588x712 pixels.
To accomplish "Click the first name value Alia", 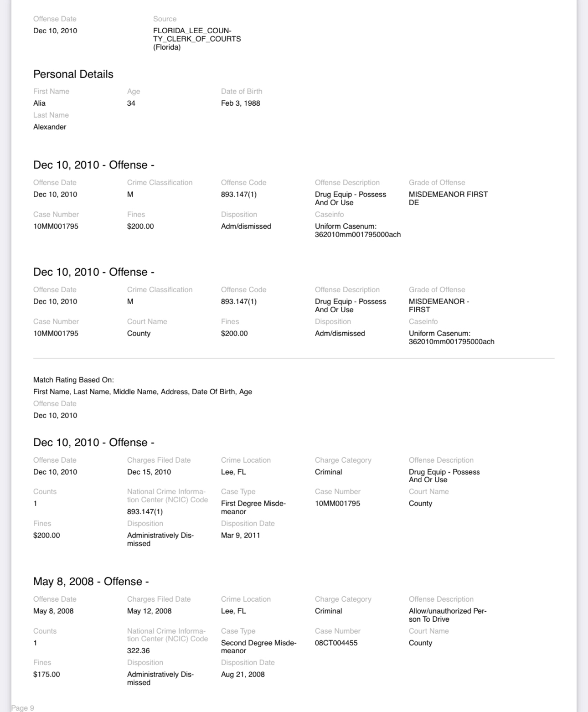I will pyautogui.click(x=40, y=103).
